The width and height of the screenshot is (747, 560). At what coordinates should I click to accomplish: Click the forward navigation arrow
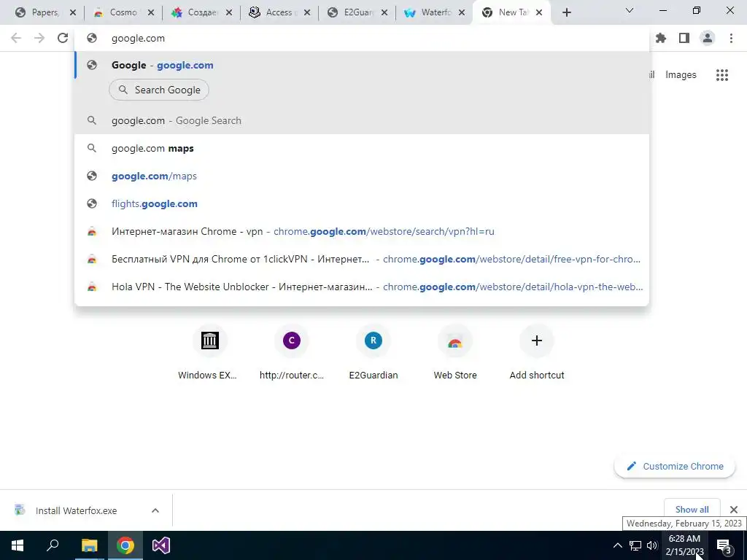point(39,38)
